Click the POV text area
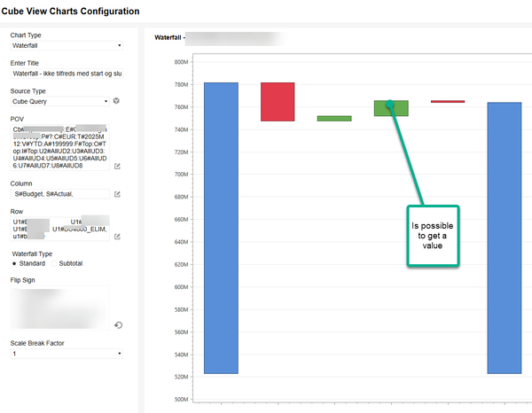This screenshot has height=413, width=532. [x=59, y=145]
